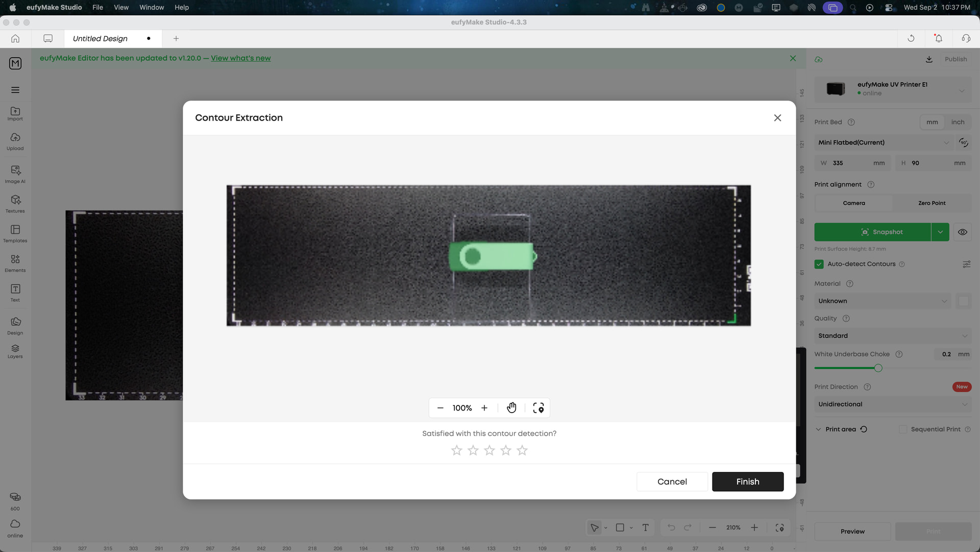Rate contour detection with the fifth star
The height and width of the screenshot is (552, 980).
pos(522,450)
